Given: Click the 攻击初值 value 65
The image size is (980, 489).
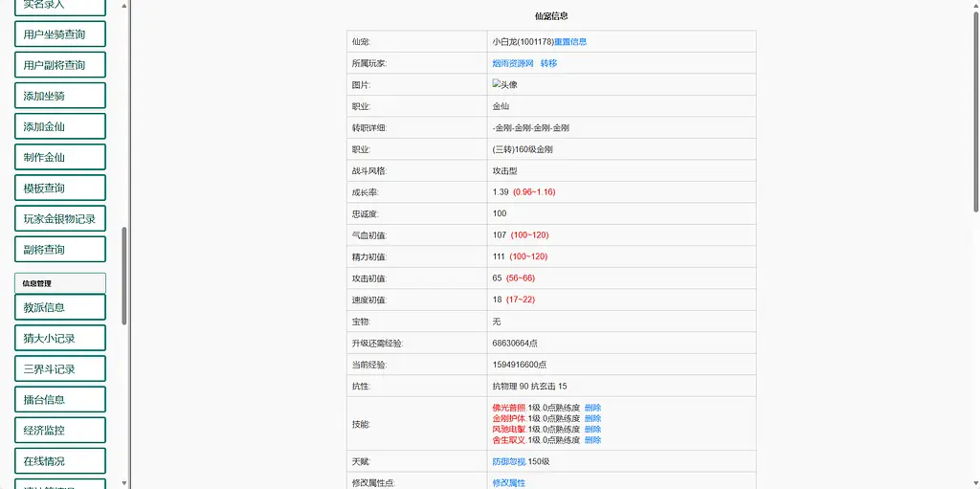Looking at the screenshot, I should click(x=498, y=278).
